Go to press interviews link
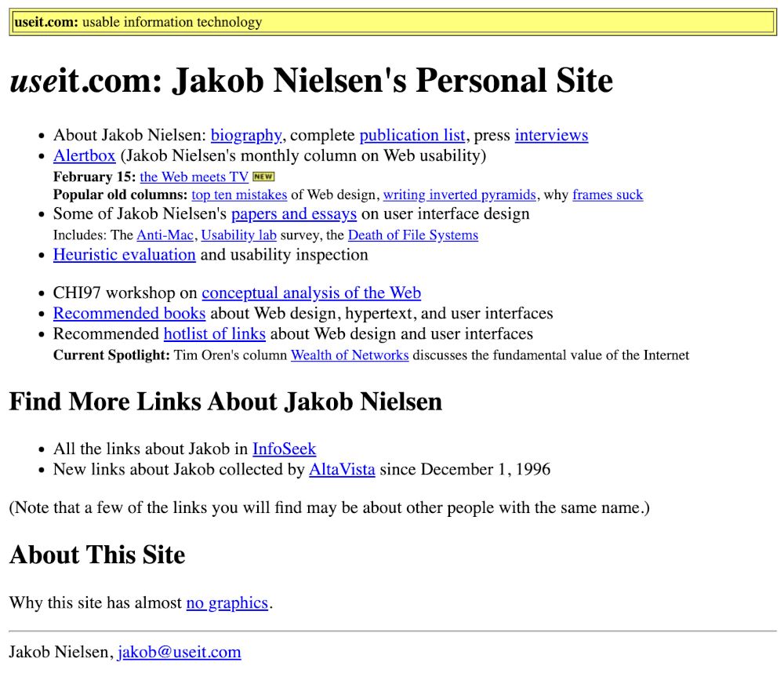 [x=551, y=135]
